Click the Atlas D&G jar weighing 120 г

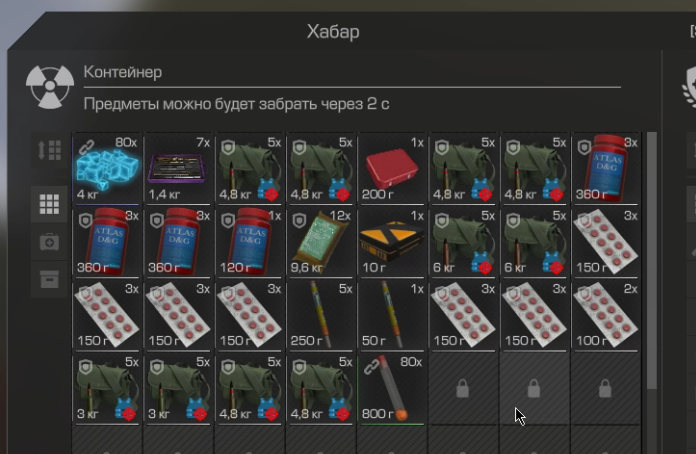249,242
